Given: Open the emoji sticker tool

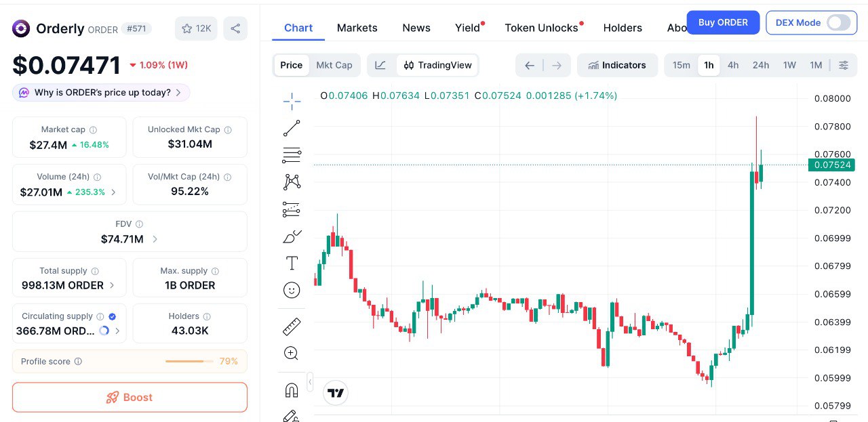Looking at the screenshot, I should tap(292, 290).
